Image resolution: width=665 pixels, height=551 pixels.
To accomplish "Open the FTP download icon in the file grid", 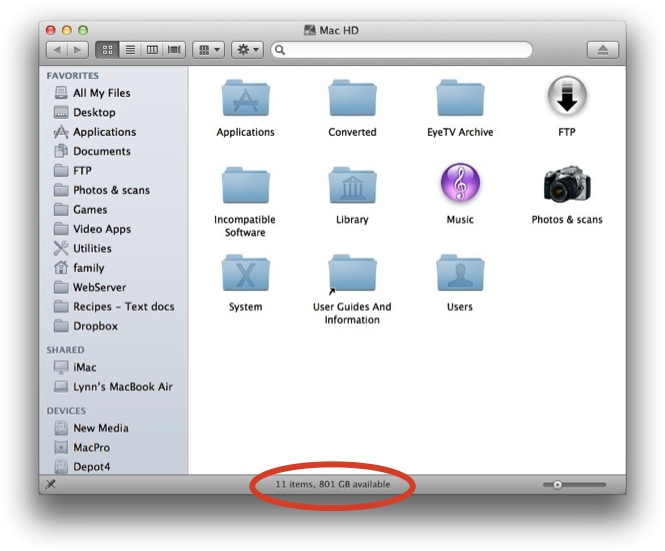I will [x=567, y=96].
